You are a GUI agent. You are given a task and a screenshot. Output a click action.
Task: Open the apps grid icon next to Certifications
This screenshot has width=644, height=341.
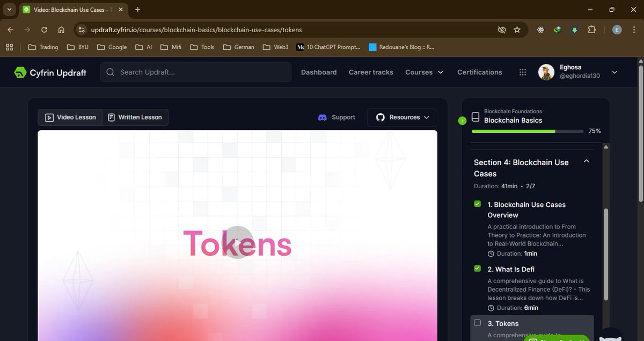[523, 72]
